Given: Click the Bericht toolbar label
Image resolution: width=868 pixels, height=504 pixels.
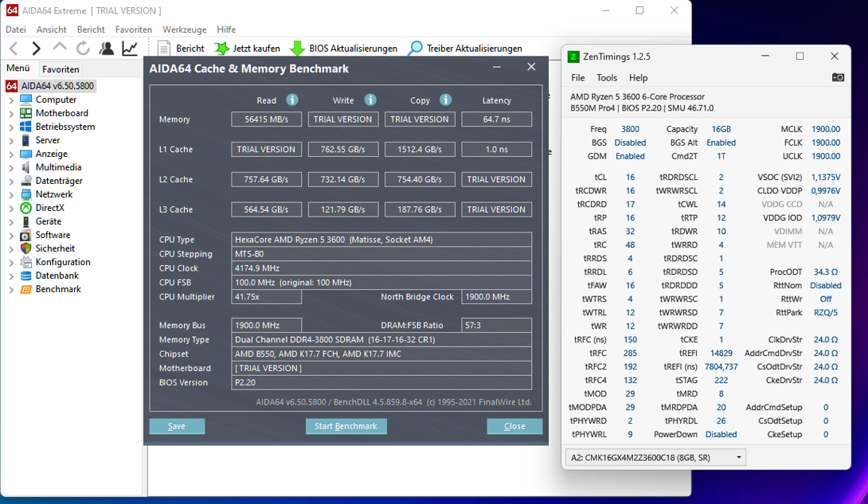Looking at the screenshot, I should (x=190, y=49).
